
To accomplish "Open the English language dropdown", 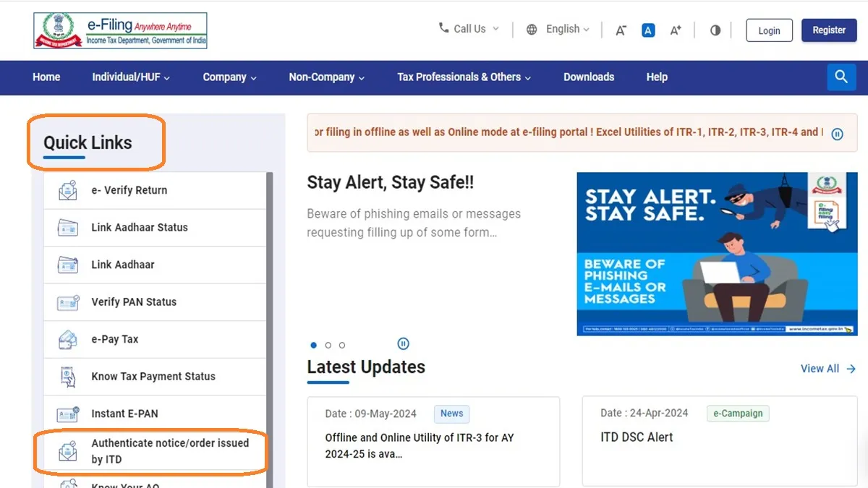I will tap(568, 29).
